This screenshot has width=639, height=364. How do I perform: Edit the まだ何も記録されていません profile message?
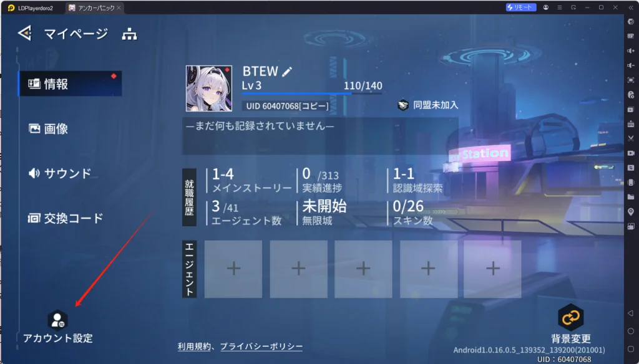(x=320, y=136)
